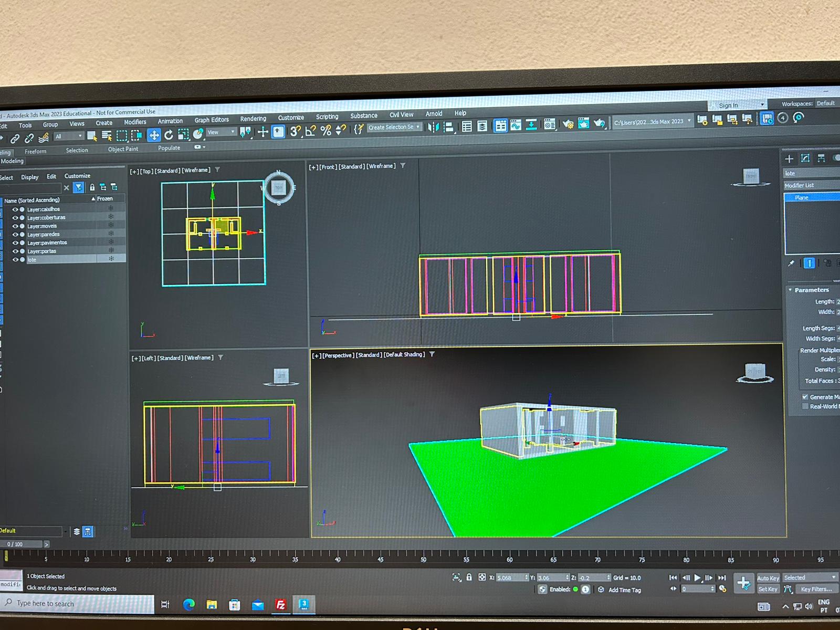Open the Graph Editors menu
The image size is (840, 630).
[212, 120]
